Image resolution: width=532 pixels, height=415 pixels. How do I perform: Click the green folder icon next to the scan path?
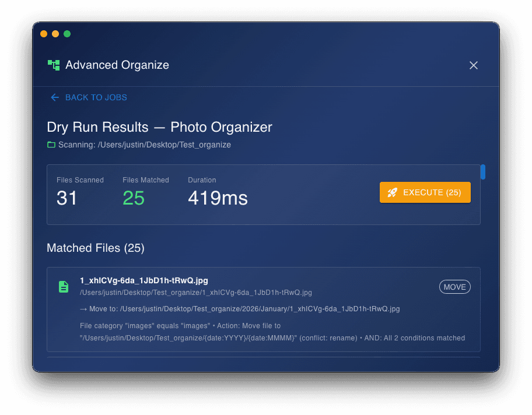pos(51,145)
